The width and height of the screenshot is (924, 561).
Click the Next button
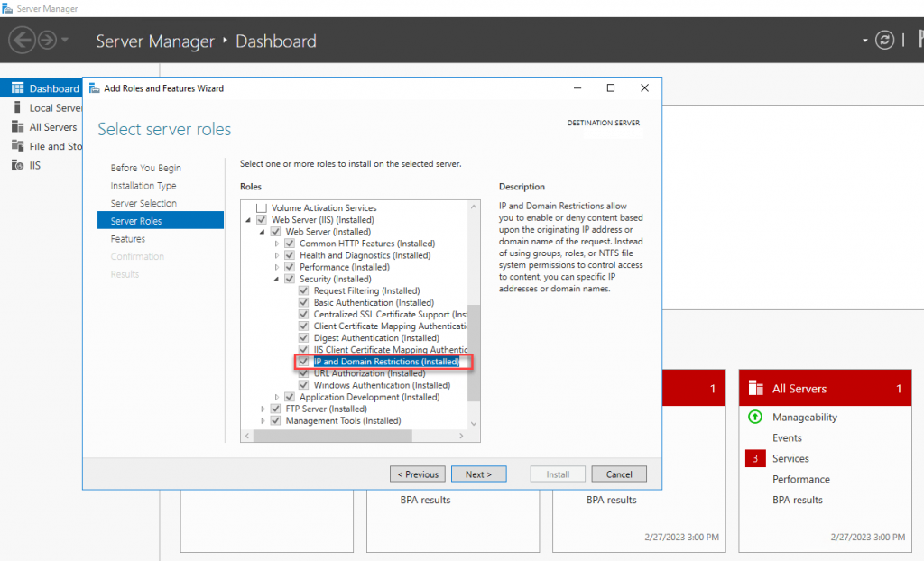(x=478, y=474)
